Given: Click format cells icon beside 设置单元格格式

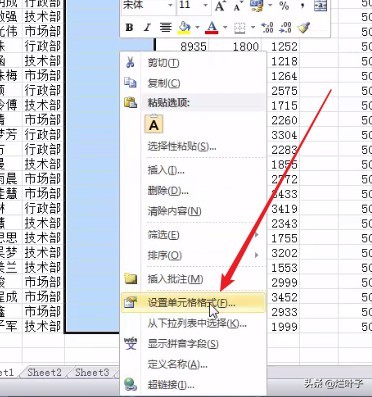Looking at the screenshot, I should 130,302.
